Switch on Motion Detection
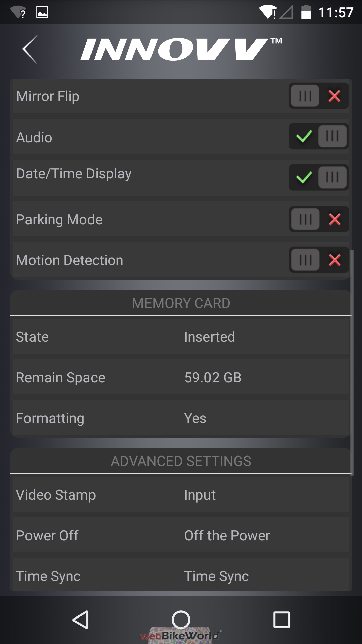Viewport: 362px width, 644px height. [318, 260]
